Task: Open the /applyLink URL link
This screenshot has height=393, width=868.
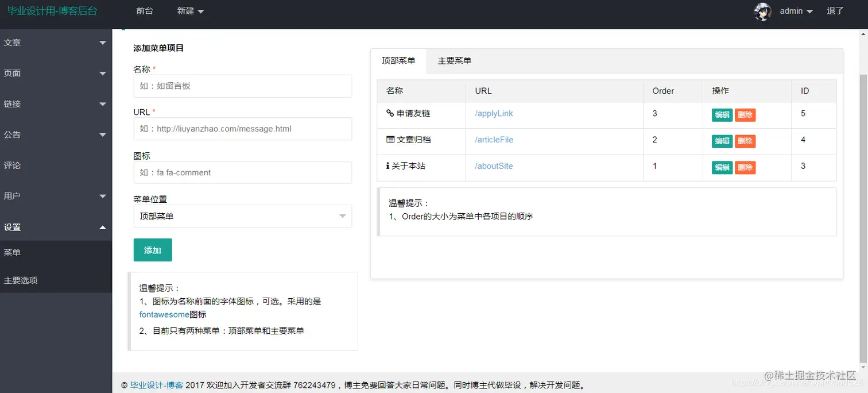Action: point(494,113)
